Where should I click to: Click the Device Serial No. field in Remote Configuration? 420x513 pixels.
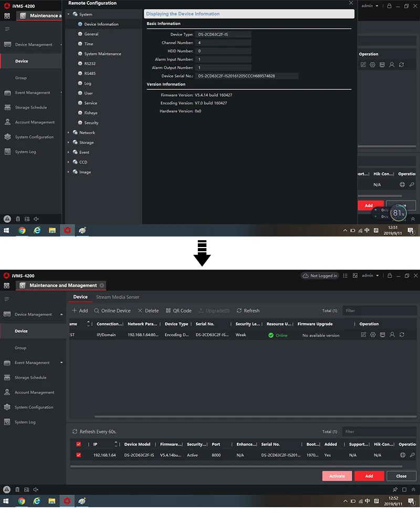pos(246,76)
